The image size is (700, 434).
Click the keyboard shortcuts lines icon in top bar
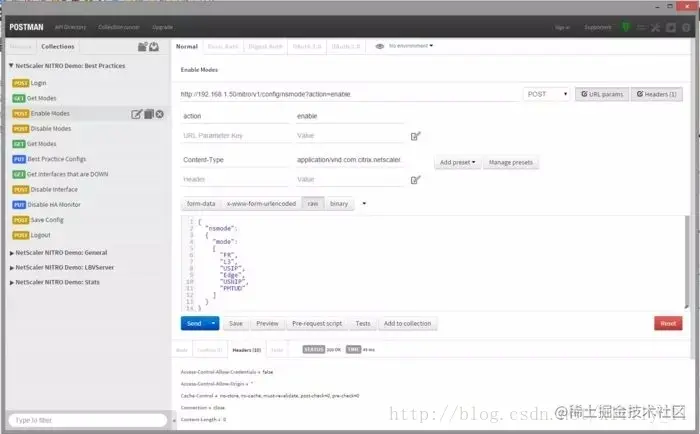(x=641, y=28)
